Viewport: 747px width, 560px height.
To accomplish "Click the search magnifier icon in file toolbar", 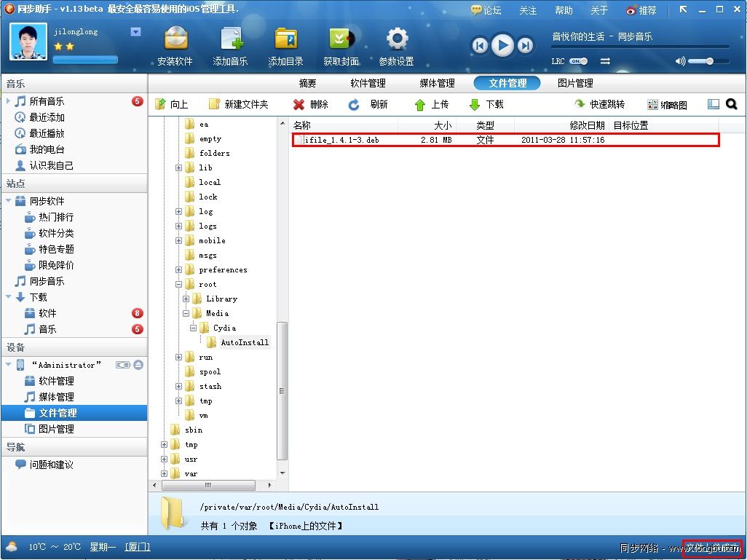I will [x=731, y=104].
